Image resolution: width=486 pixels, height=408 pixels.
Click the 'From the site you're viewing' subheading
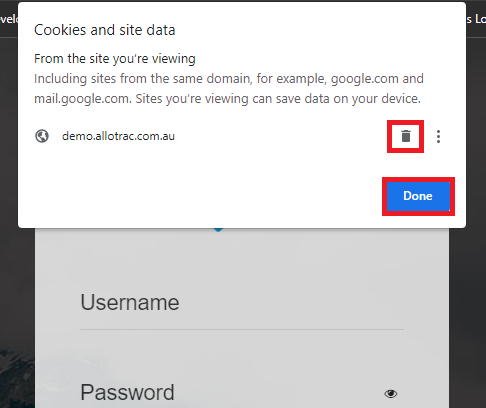(115, 59)
